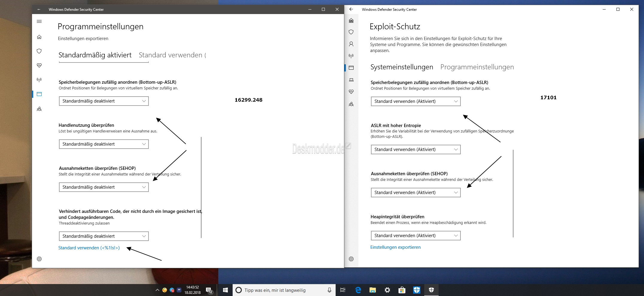Image resolution: width=644 pixels, height=296 pixels.
Task: Switch to Programmeinstellungen tab in right window
Action: click(477, 67)
